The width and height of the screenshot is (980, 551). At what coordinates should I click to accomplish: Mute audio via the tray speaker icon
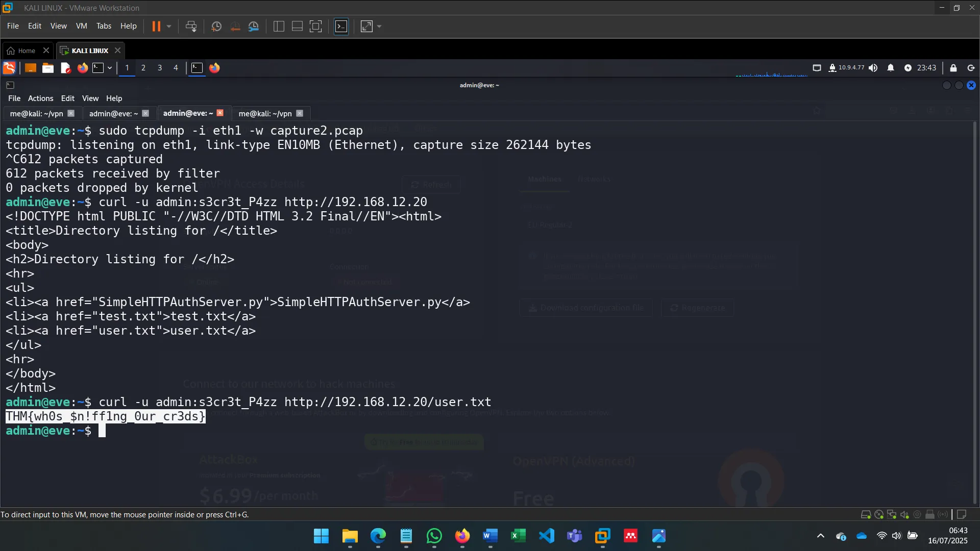[873, 68]
